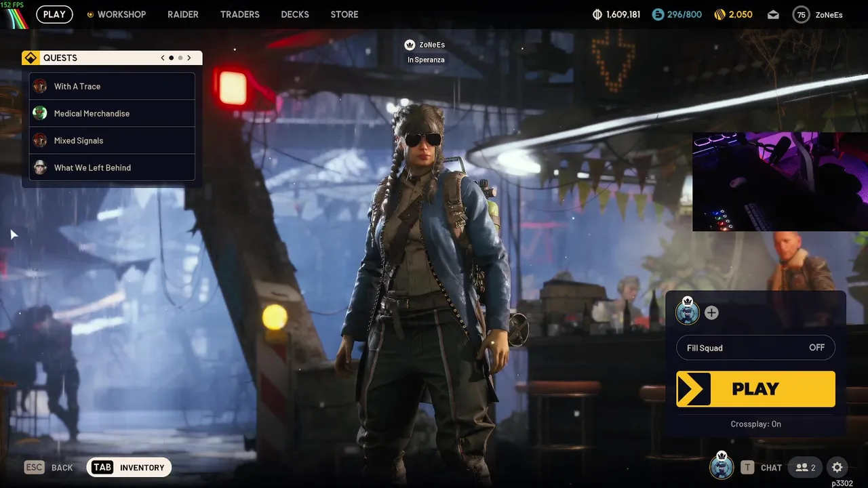This screenshot has height=488, width=868.
Task: Click the 152 FPS counter overlay
Action: coord(12,5)
